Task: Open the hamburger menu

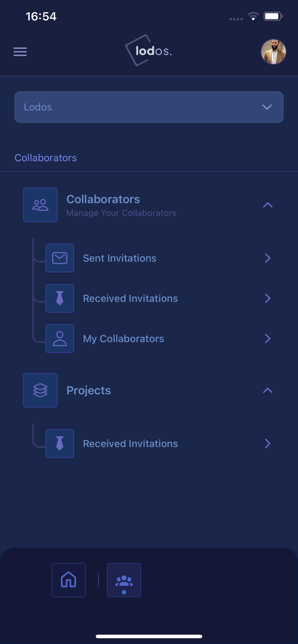Action: click(x=20, y=52)
